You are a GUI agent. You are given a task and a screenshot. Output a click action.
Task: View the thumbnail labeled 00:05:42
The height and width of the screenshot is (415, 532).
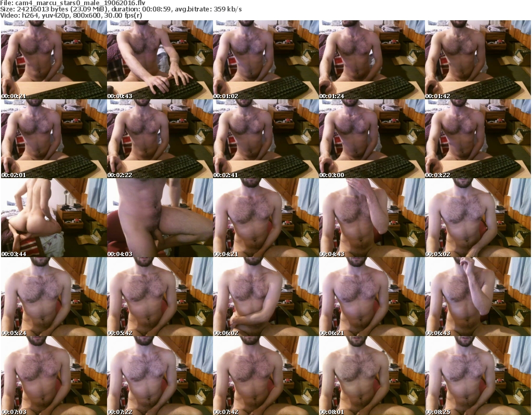point(160,297)
